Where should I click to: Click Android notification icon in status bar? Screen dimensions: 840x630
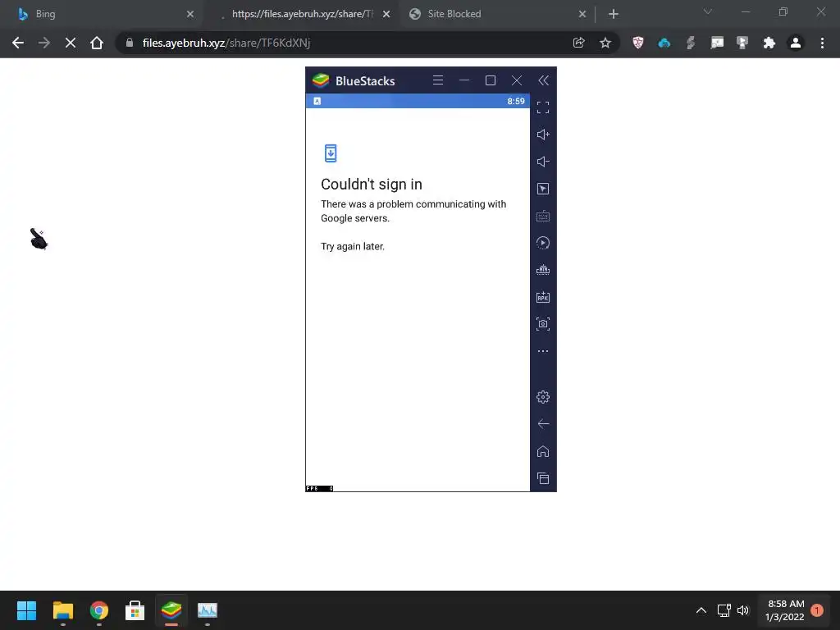click(x=317, y=101)
